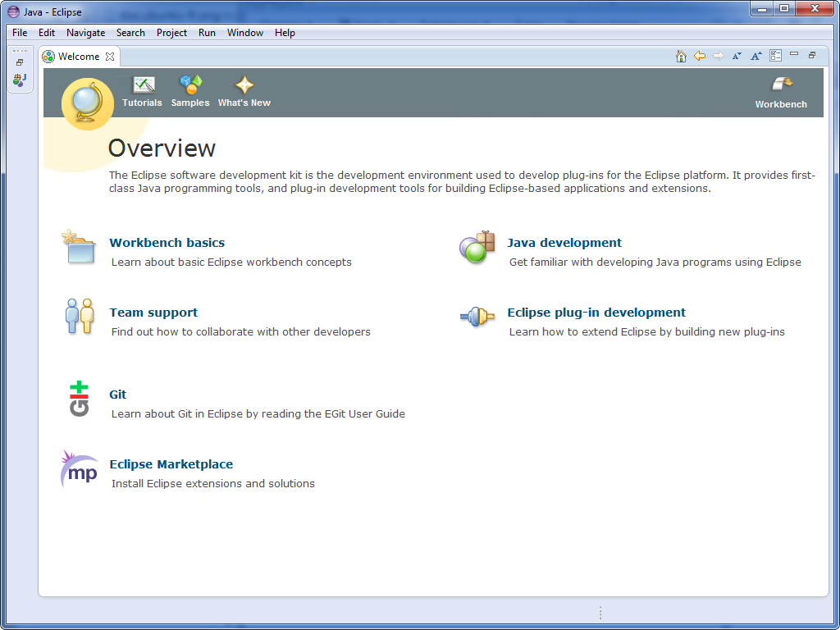The width and height of the screenshot is (840, 630).
Task: Click the restore view icon in left sidebar
Action: click(x=19, y=61)
